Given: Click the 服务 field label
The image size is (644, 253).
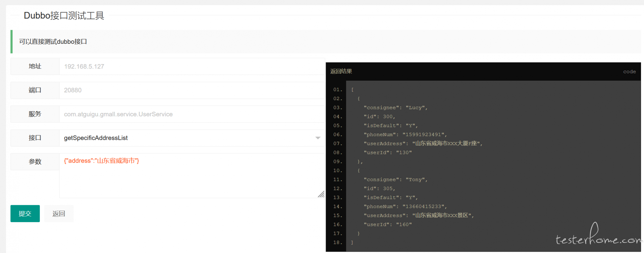Looking at the screenshot, I should [x=35, y=114].
